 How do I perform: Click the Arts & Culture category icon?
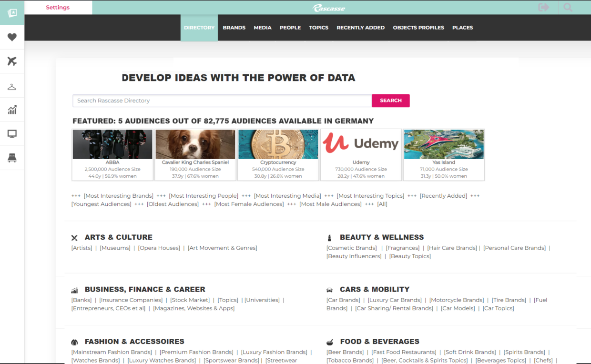tap(74, 238)
